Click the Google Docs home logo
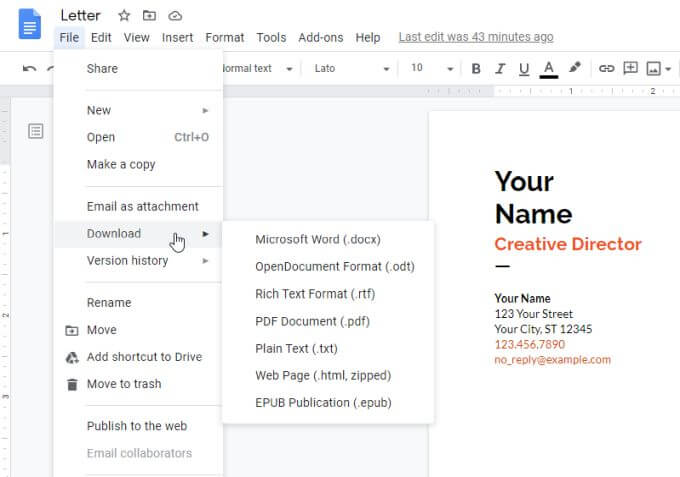Image resolution: width=680 pixels, height=477 pixels. click(29, 25)
